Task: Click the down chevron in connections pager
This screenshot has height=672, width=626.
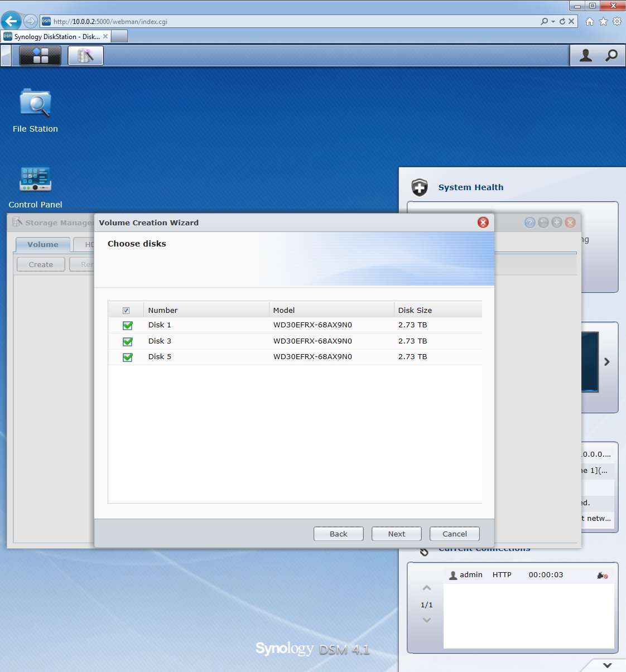Action: coord(427,620)
